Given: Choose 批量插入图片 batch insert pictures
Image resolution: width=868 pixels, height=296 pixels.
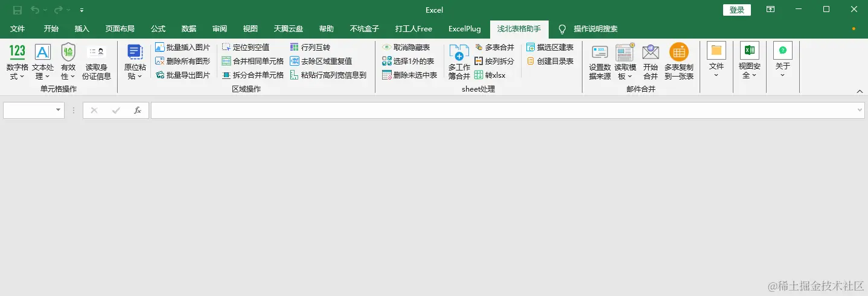Looking at the screenshot, I should click(x=182, y=47).
